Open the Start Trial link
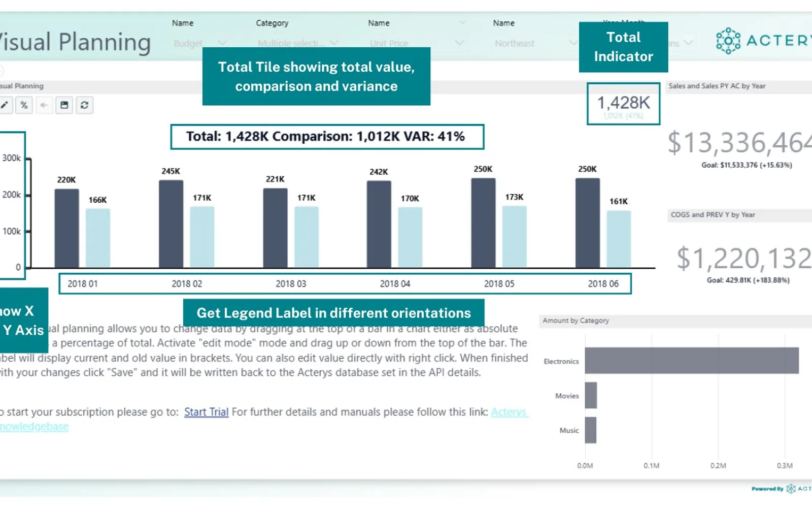 pyautogui.click(x=206, y=412)
